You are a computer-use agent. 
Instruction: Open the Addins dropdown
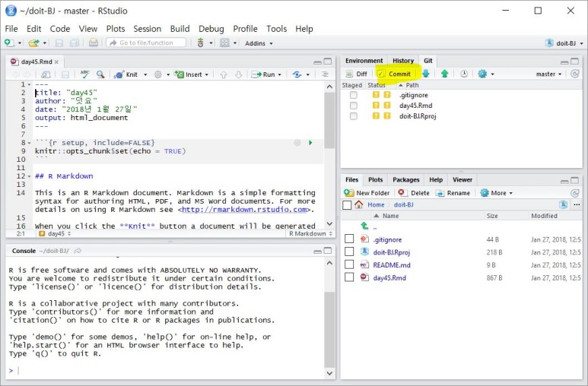coord(259,43)
